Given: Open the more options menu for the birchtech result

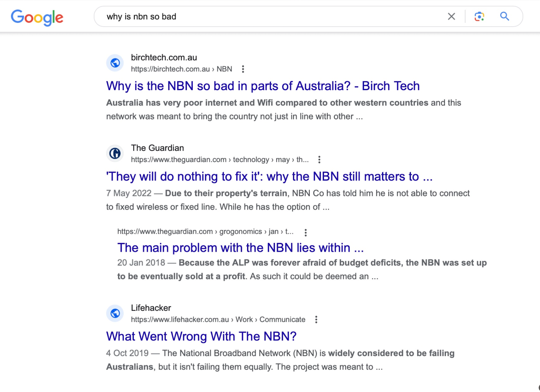Looking at the screenshot, I should pos(243,69).
